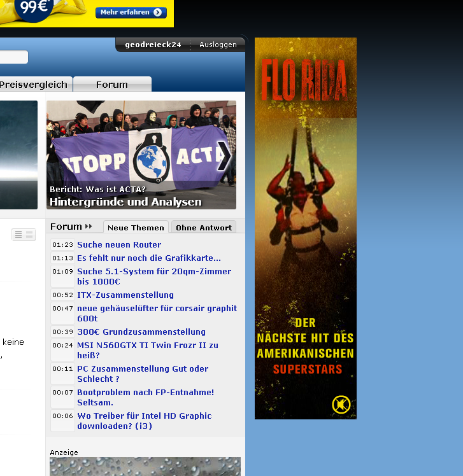Open MSI N560GTX TI Twin Frozr thread

coord(148,350)
